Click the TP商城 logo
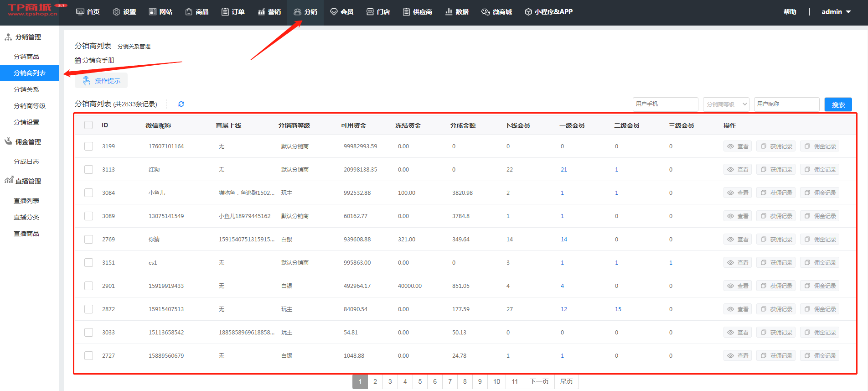 pyautogui.click(x=32, y=10)
